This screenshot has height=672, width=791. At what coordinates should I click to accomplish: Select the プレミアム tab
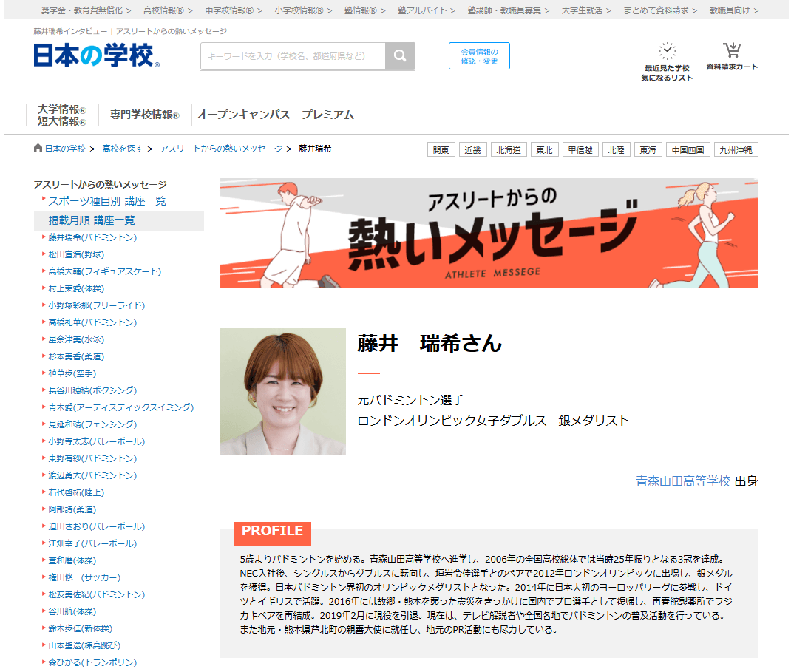[327, 115]
